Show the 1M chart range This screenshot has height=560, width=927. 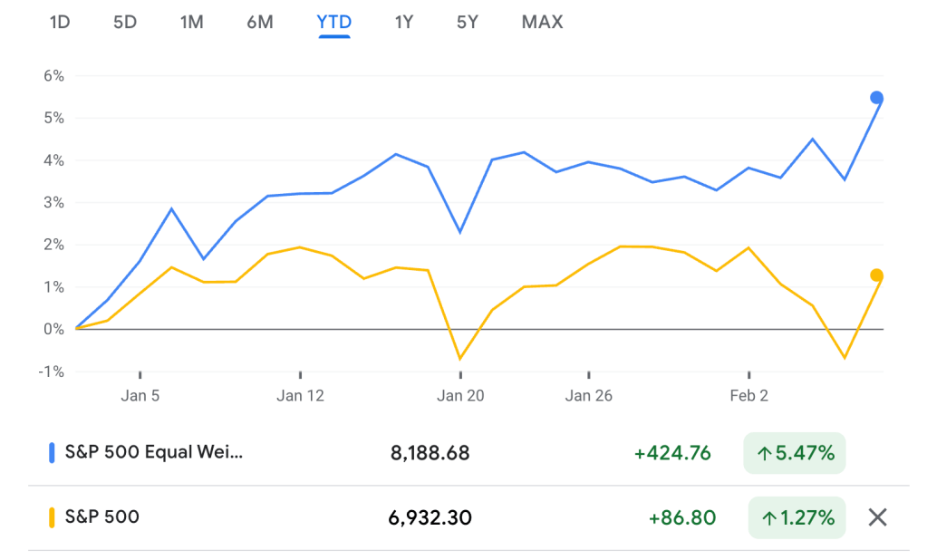click(191, 22)
